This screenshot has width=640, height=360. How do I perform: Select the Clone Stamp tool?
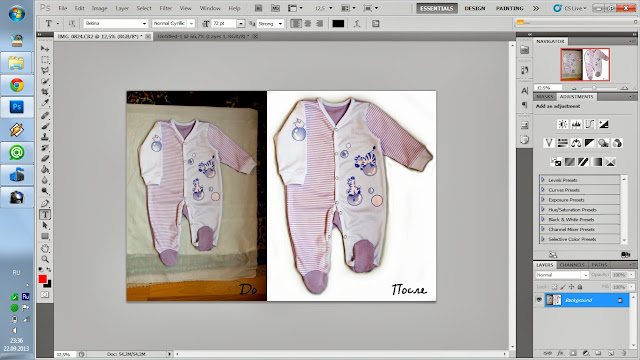45,137
